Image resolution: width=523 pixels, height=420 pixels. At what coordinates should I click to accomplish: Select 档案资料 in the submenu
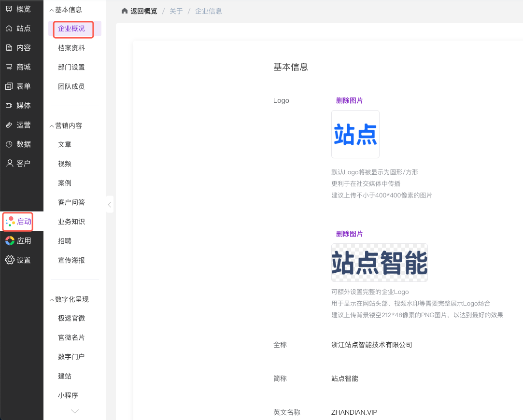(71, 48)
